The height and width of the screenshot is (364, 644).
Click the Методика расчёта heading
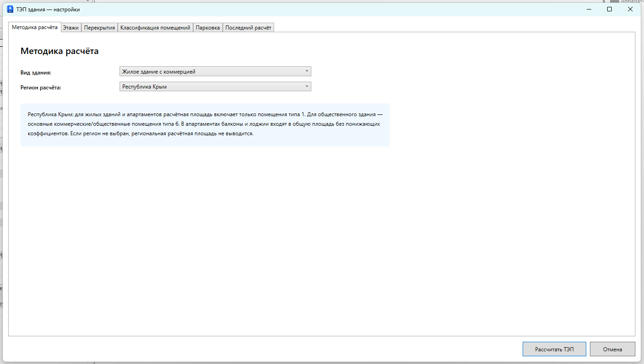[x=60, y=51]
